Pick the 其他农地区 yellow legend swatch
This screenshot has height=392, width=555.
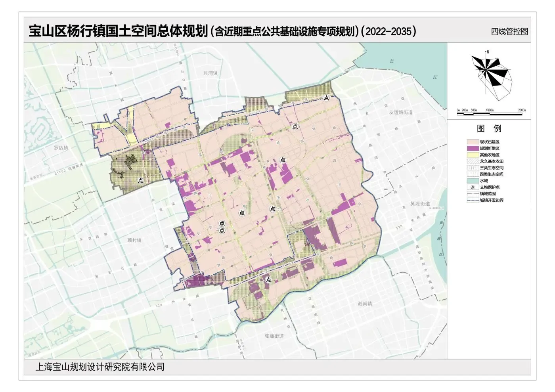473,155
